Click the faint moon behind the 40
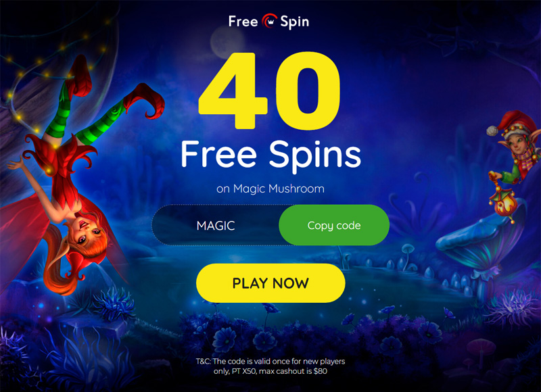 click(x=227, y=41)
